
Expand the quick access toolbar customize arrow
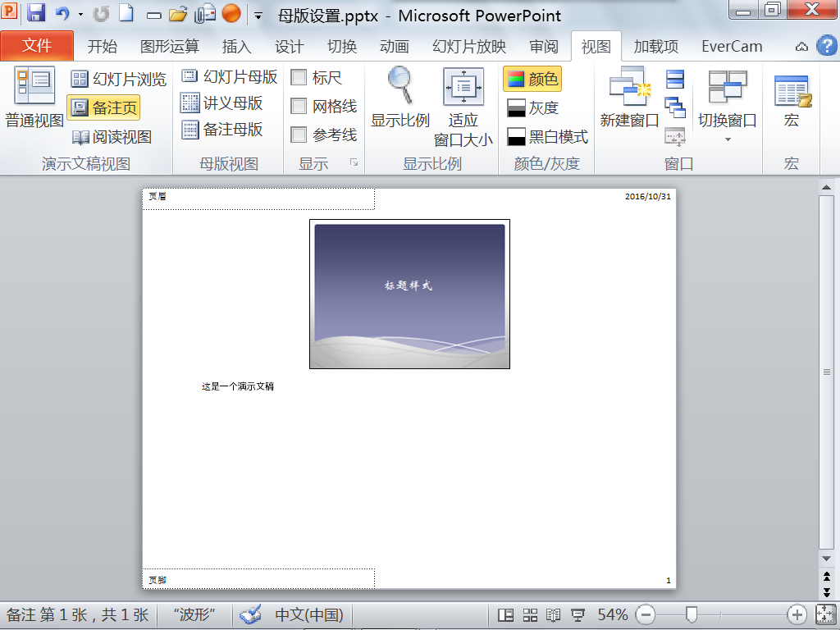click(258, 16)
